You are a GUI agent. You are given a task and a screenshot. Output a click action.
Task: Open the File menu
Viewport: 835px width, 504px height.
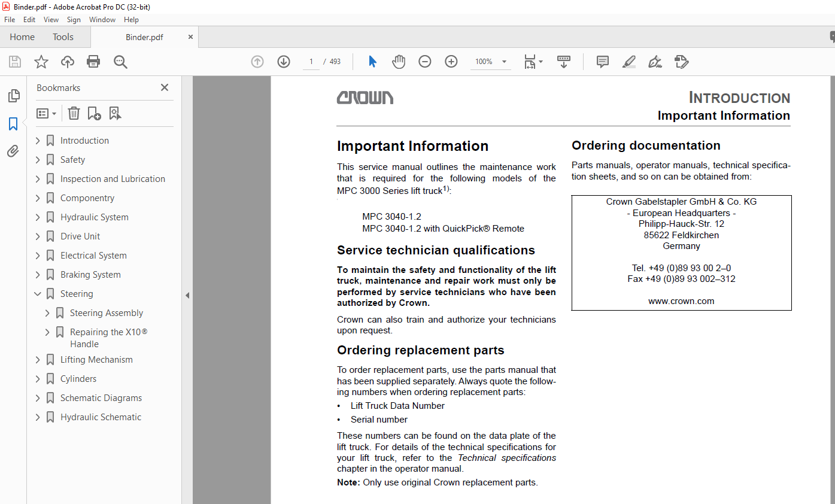coord(10,20)
